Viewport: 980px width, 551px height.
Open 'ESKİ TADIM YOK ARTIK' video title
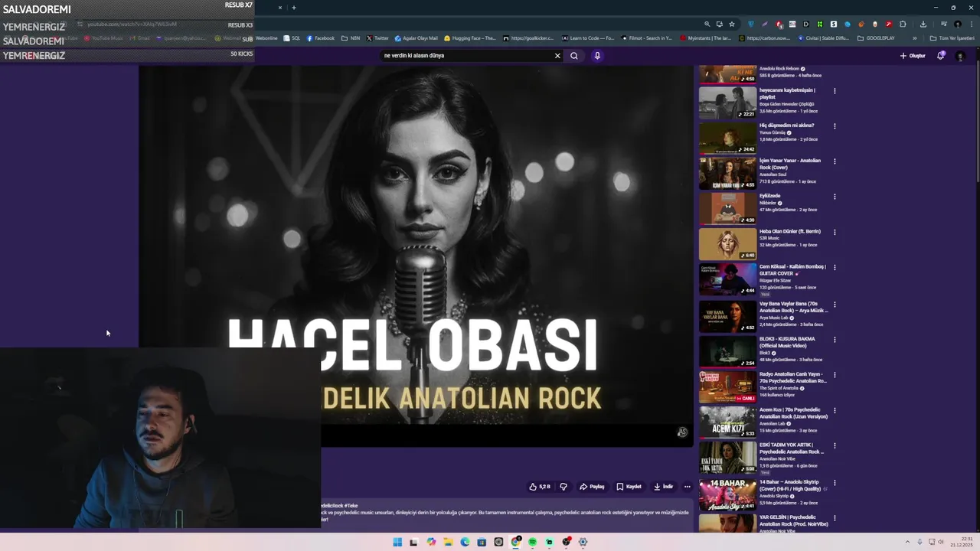[x=791, y=448]
